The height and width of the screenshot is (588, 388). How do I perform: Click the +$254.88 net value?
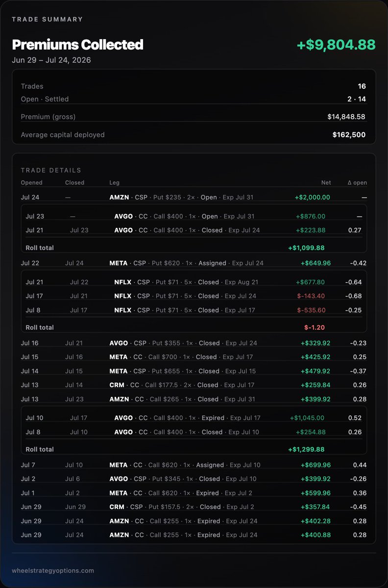[x=311, y=432]
